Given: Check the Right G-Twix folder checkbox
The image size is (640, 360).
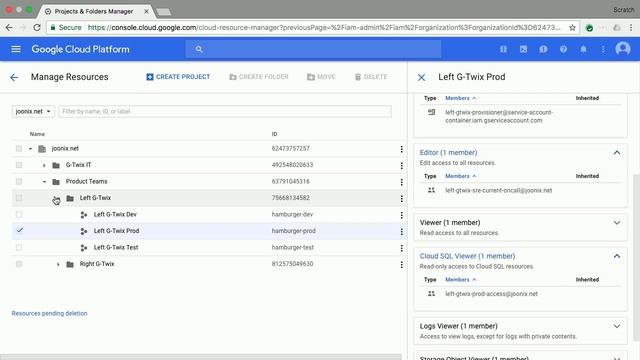Looking at the screenshot, I should (19, 264).
